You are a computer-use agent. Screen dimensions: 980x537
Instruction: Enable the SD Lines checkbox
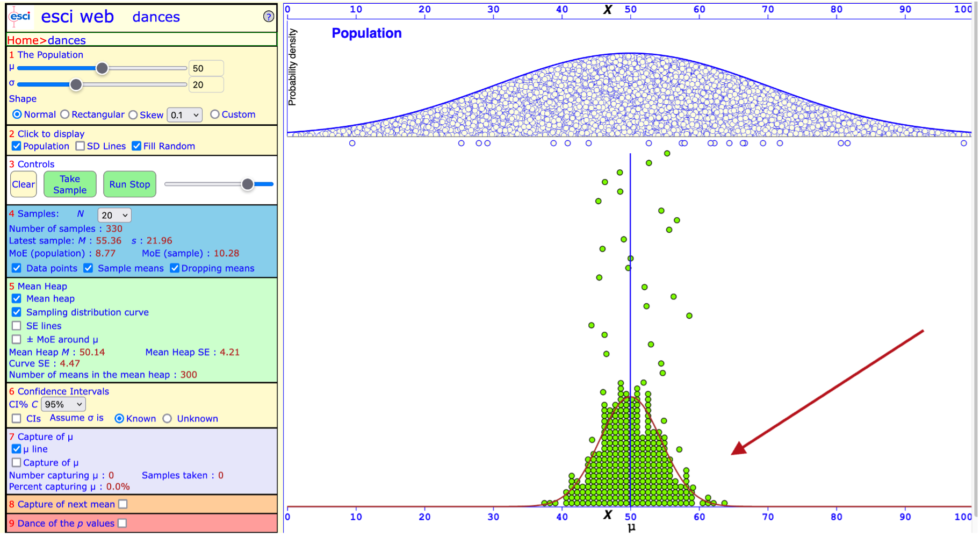click(x=81, y=146)
